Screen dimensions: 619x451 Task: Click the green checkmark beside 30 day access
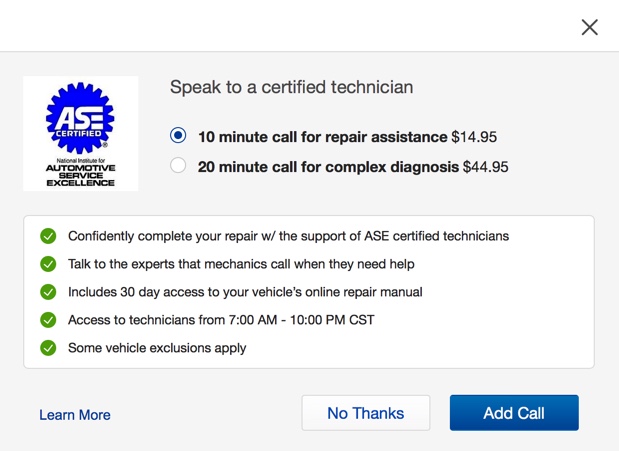(x=48, y=292)
